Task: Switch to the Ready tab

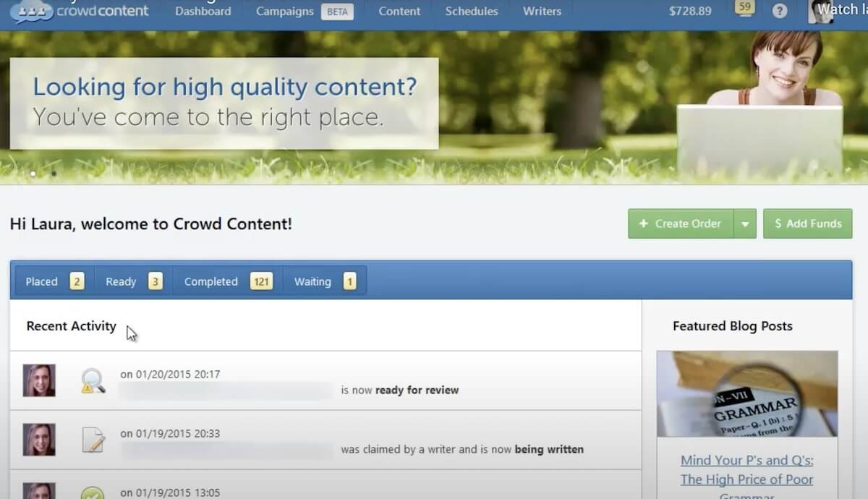Action: click(x=134, y=281)
